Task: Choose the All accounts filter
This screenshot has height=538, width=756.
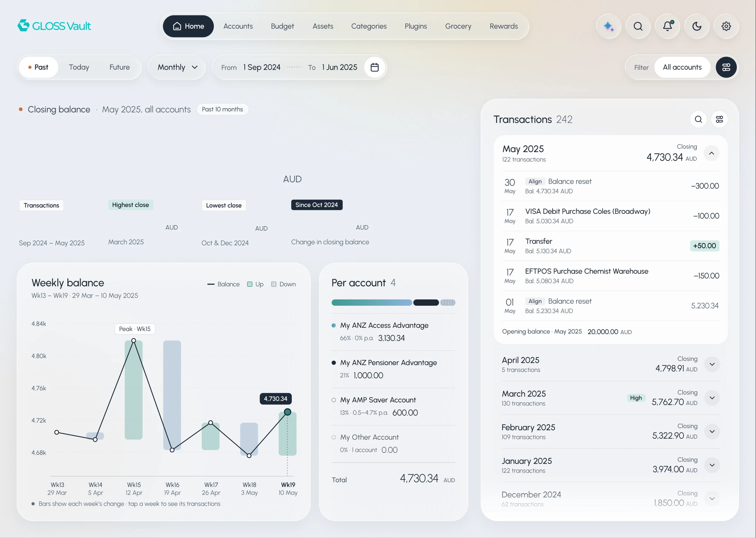Action: (682, 67)
